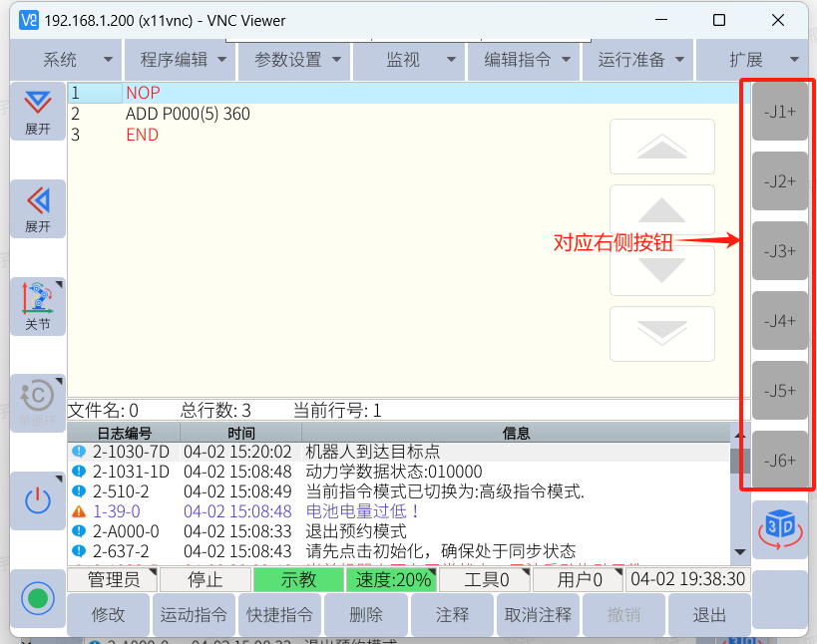The height and width of the screenshot is (644, 817).
Task: Click the left-pointing double-chevron 展开 icon
Action: pyautogui.click(x=38, y=208)
